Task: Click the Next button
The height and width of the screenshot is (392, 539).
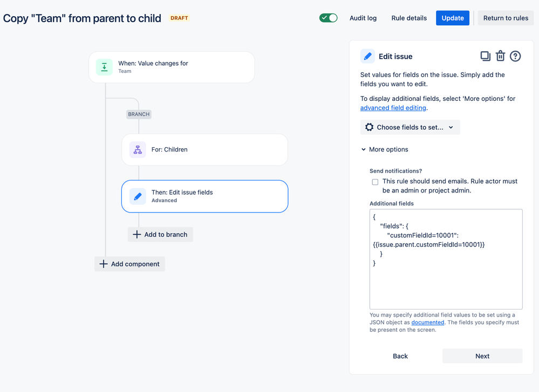Action: click(x=482, y=356)
